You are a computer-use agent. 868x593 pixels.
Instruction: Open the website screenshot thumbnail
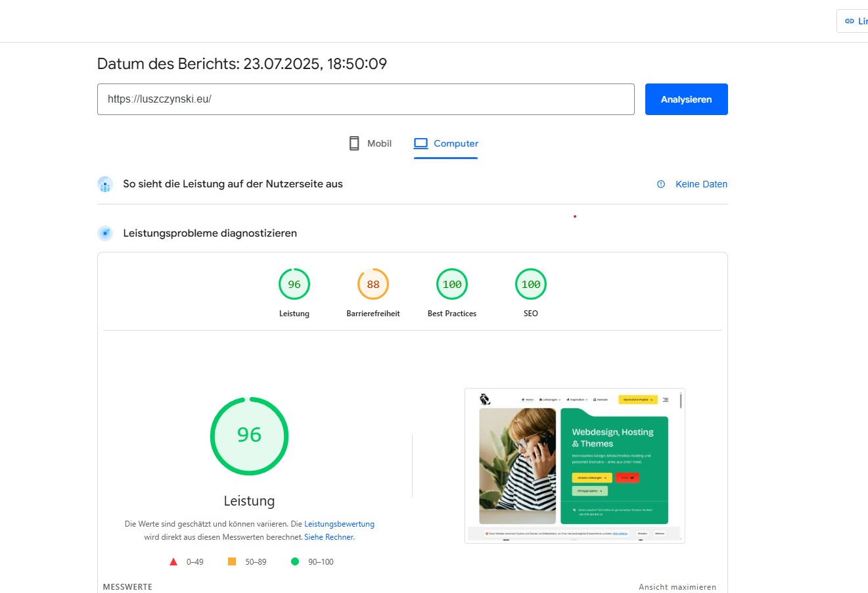coord(575,465)
